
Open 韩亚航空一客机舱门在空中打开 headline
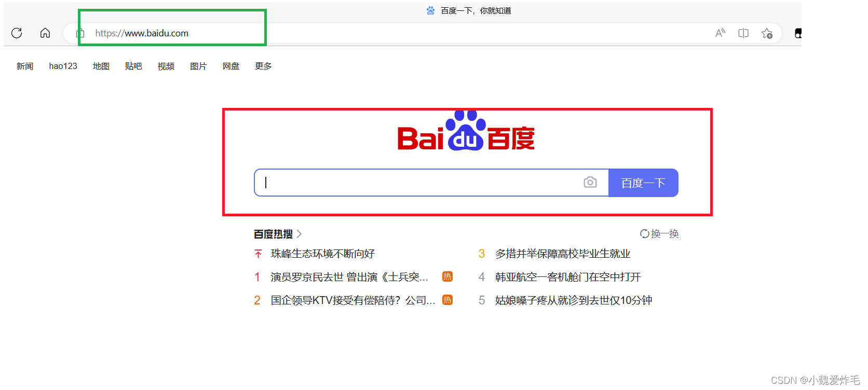pyautogui.click(x=568, y=277)
